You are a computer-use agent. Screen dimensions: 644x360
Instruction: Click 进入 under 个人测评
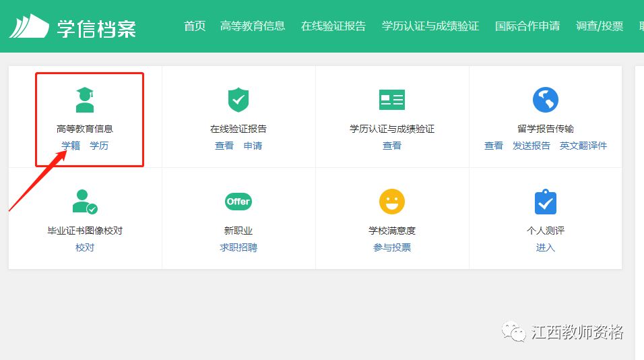coord(546,247)
